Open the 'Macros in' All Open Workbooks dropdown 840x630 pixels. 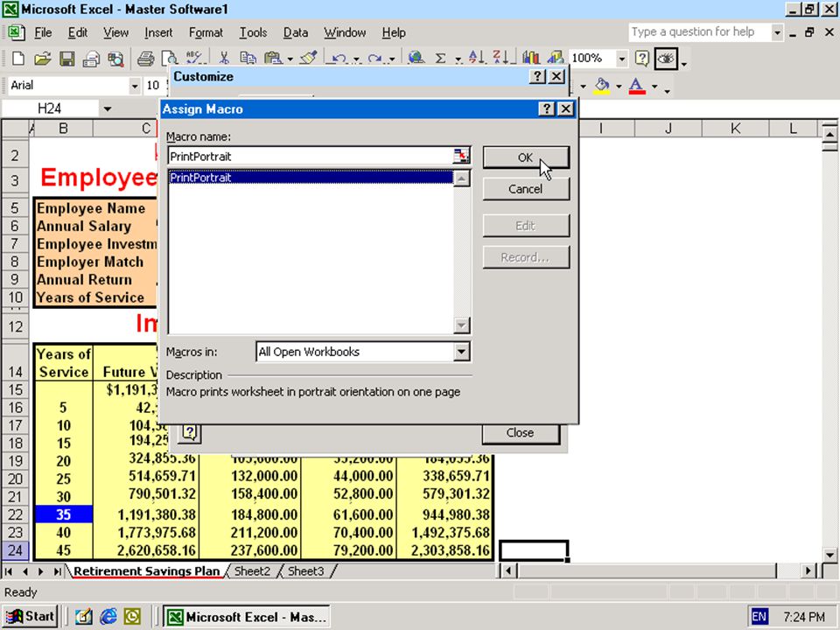point(461,352)
